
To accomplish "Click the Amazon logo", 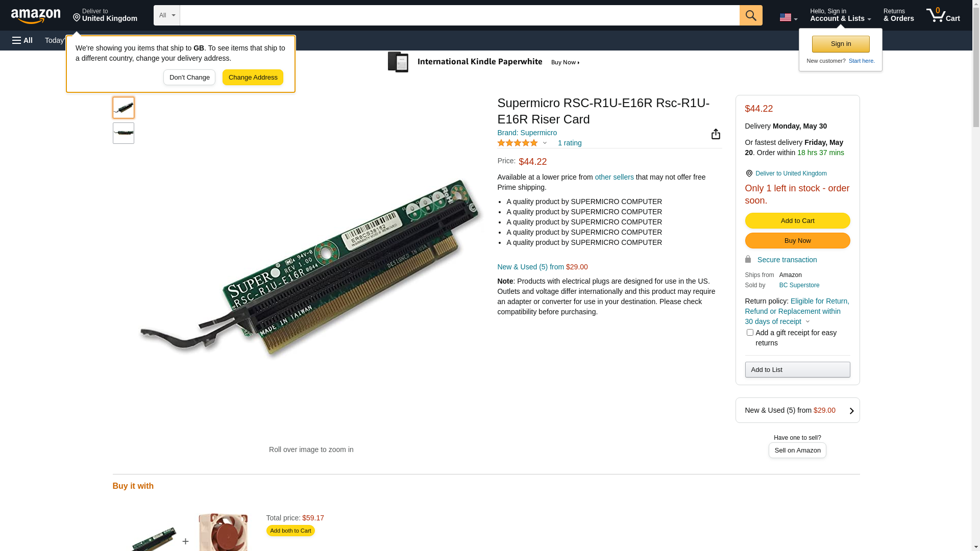I will pos(36,16).
